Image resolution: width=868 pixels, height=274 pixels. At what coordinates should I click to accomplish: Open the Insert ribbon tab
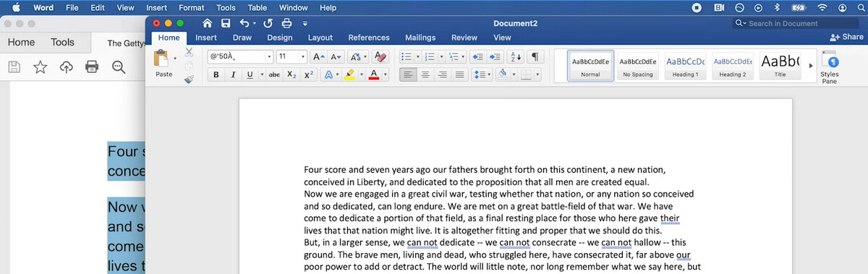point(206,38)
